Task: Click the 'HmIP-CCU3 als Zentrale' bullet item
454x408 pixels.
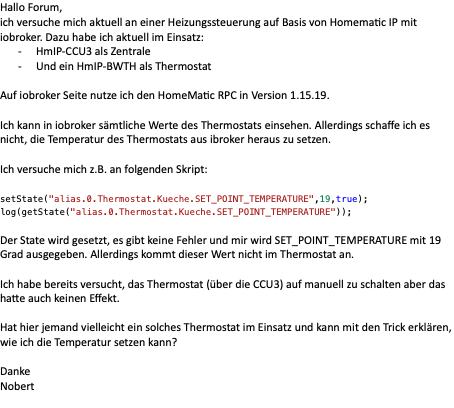Action: [x=93, y=51]
